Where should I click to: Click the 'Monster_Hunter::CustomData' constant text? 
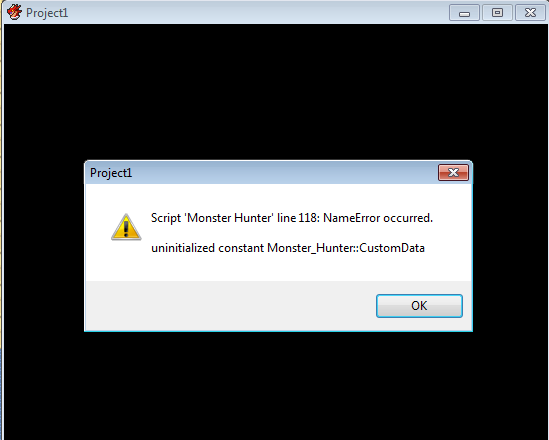click(346, 248)
